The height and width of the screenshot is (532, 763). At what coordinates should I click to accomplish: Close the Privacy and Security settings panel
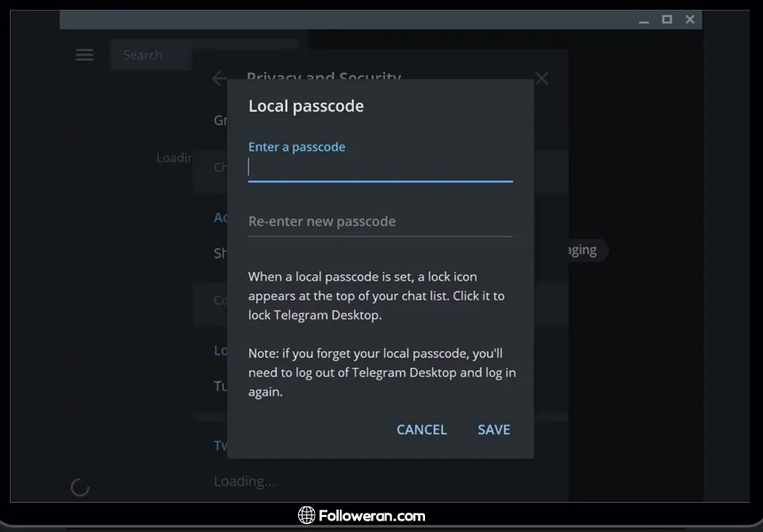point(541,78)
